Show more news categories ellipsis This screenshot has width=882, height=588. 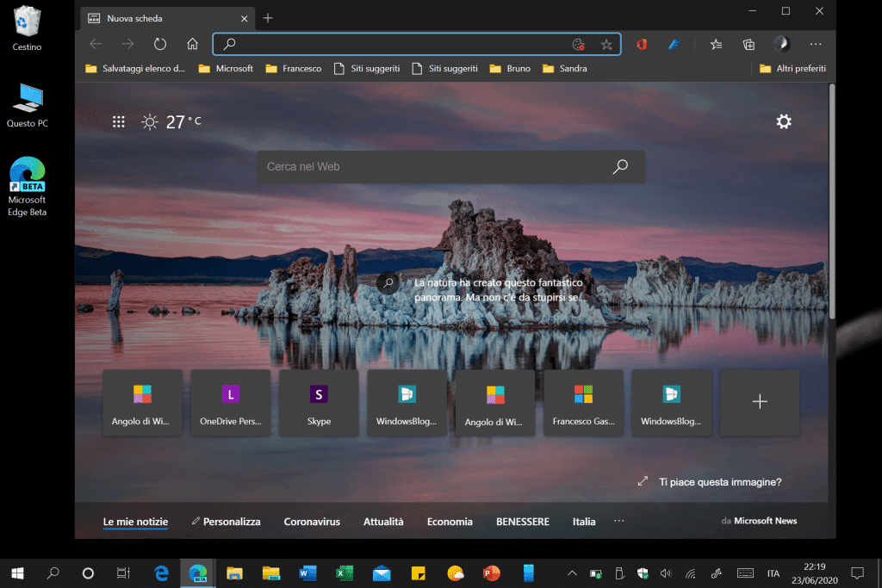point(618,521)
